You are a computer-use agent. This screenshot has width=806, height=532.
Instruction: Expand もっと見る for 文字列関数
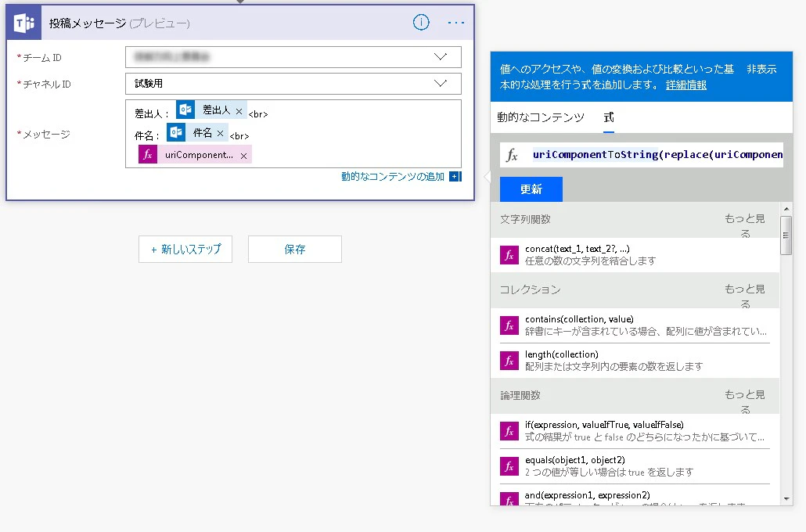pyautogui.click(x=745, y=225)
